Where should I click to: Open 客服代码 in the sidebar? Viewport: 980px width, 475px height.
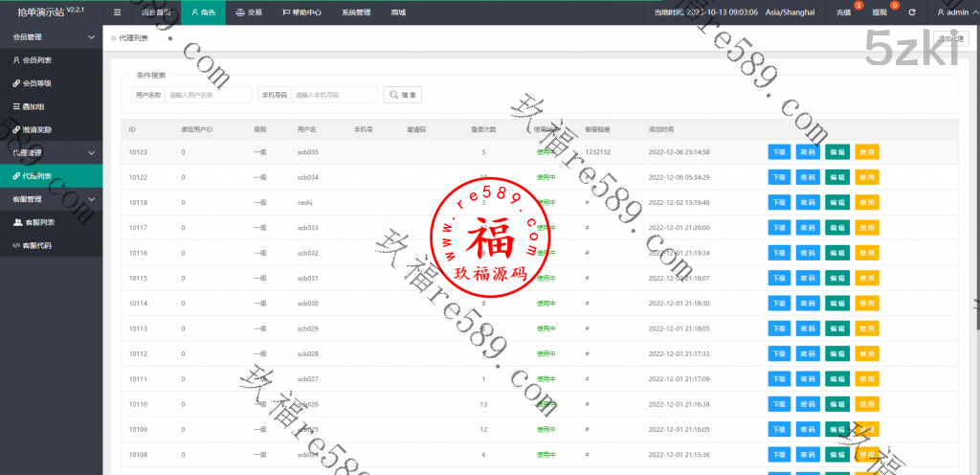coord(38,245)
